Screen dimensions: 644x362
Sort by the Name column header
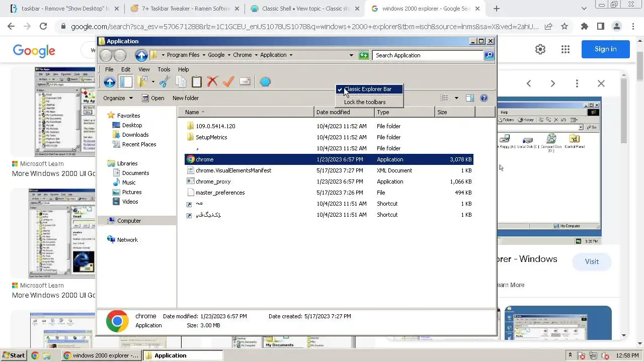tap(246, 112)
